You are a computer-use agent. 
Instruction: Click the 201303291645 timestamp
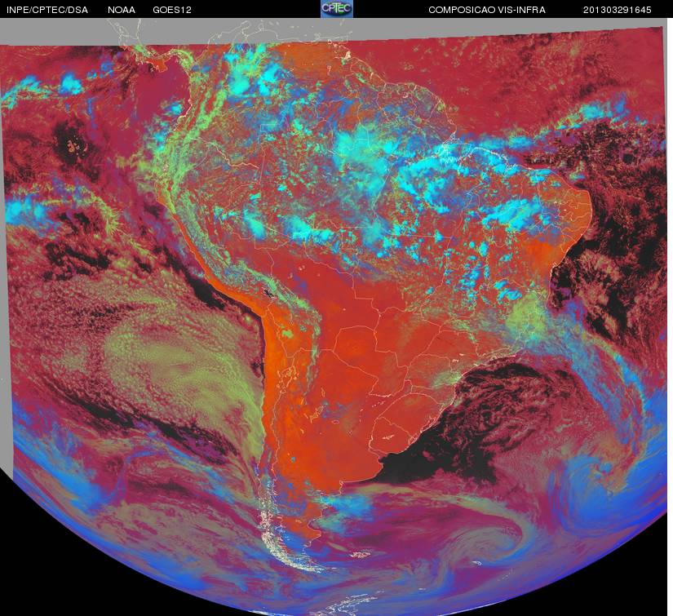tap(618, 10)
